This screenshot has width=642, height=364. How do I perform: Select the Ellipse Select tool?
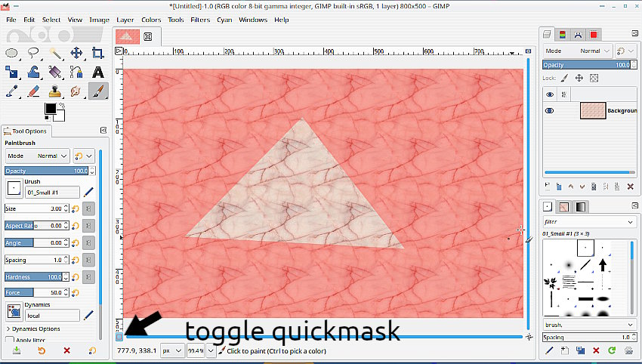point(11,53)
